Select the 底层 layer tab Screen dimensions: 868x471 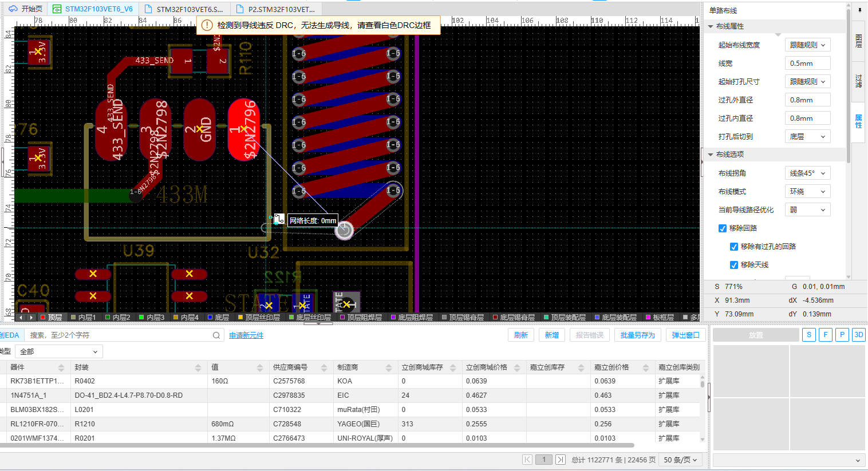pos(218,317)
